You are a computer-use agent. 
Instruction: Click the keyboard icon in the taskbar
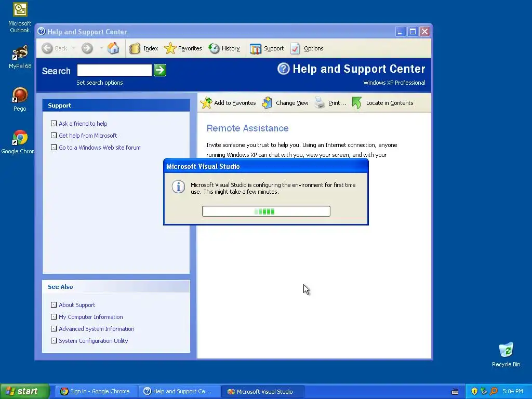(455, 392)
